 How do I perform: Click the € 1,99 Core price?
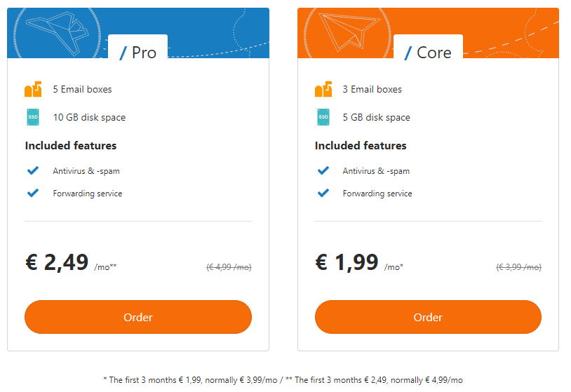point(347,262)
